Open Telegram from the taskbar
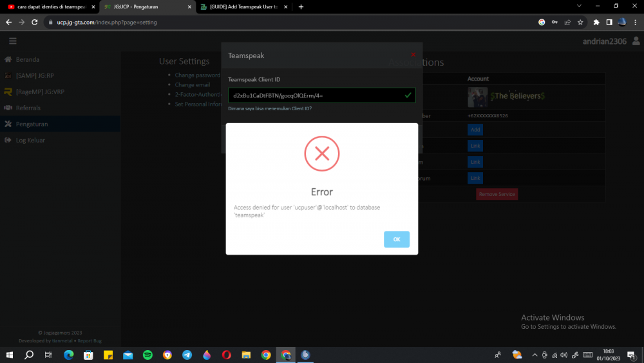644x363 pixels. [187, 355]
